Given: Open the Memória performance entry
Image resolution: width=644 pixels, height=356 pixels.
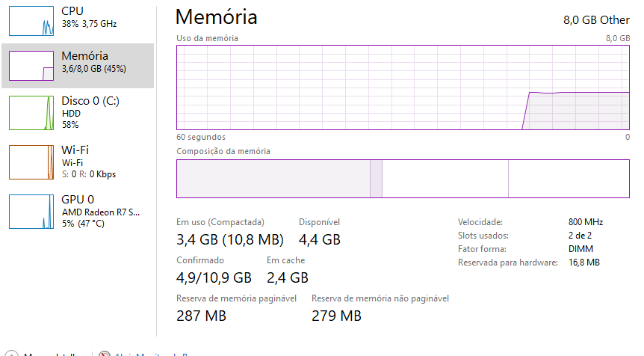Looking at the screenshot, I should (78, 66).
